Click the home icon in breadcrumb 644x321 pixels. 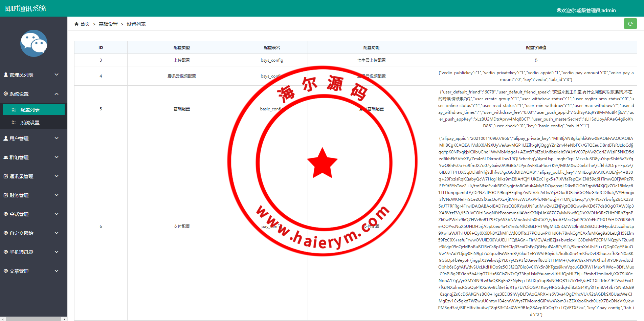coord(76,24)
